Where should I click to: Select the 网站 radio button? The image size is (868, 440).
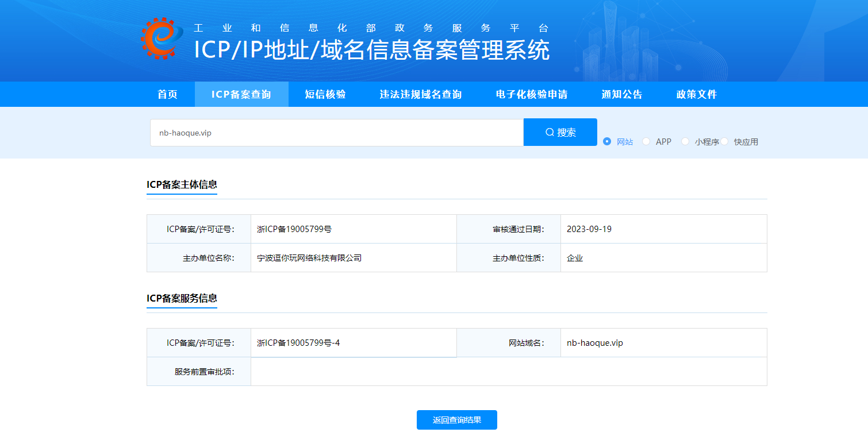tap(607, 141)
